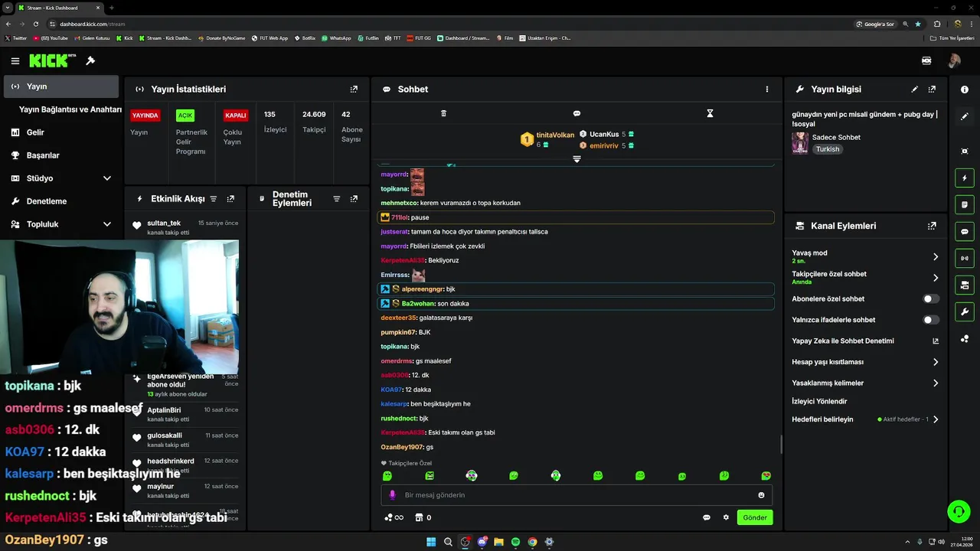Image resolution: width=980 pixels, height=551 pixels.
Task: Open chat settings gear next to Gönder
Action: point(726,517)
